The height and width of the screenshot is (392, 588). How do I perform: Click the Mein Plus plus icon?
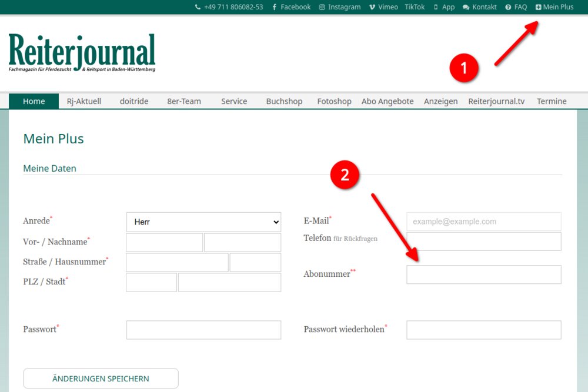pyautogui.click(x=539, y=7)
